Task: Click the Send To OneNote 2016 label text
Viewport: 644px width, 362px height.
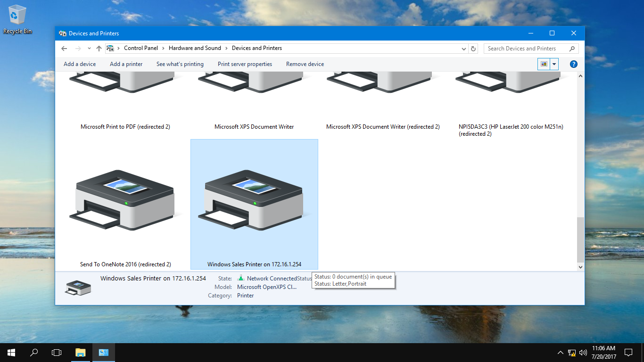Action: coord(125,264)
